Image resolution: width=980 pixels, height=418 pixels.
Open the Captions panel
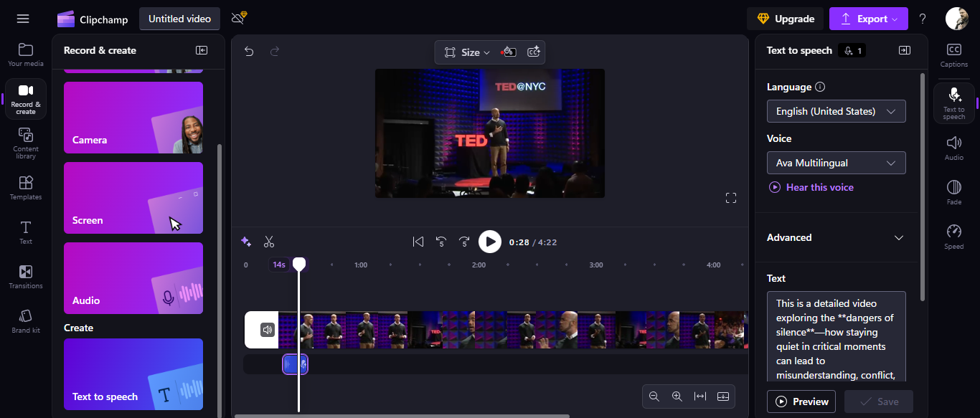pyautogui.click(x=953, y=54)
